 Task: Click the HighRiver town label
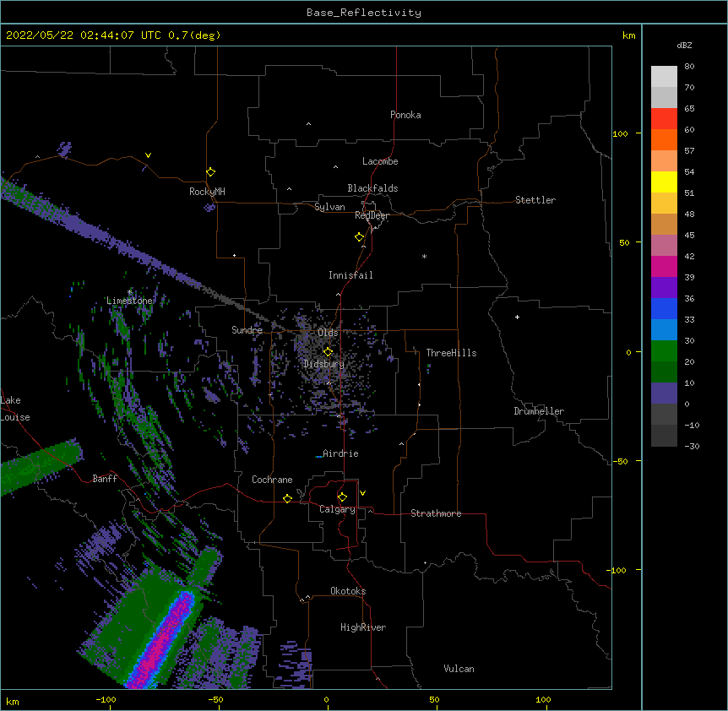pos(363,627)
